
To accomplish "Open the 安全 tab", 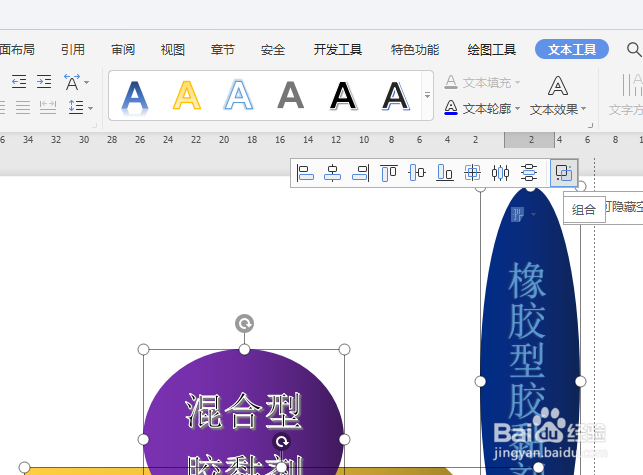I will click(x=273, y=50).
